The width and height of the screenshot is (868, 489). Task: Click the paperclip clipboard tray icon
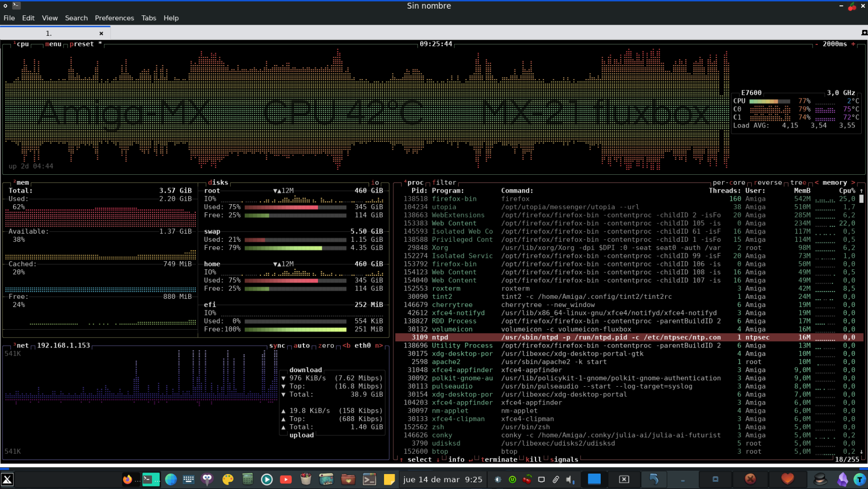tap(556, 479)
